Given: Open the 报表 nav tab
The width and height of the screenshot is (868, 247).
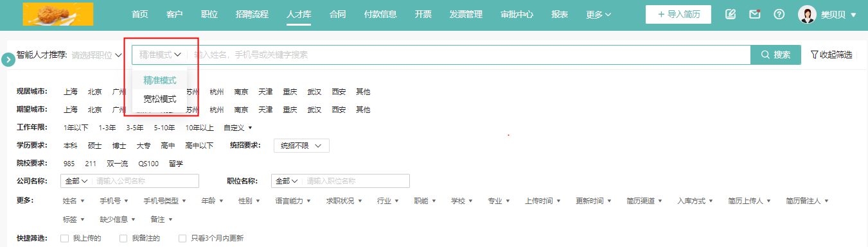Looking at the screenshot, I should (x=560, y=14).
